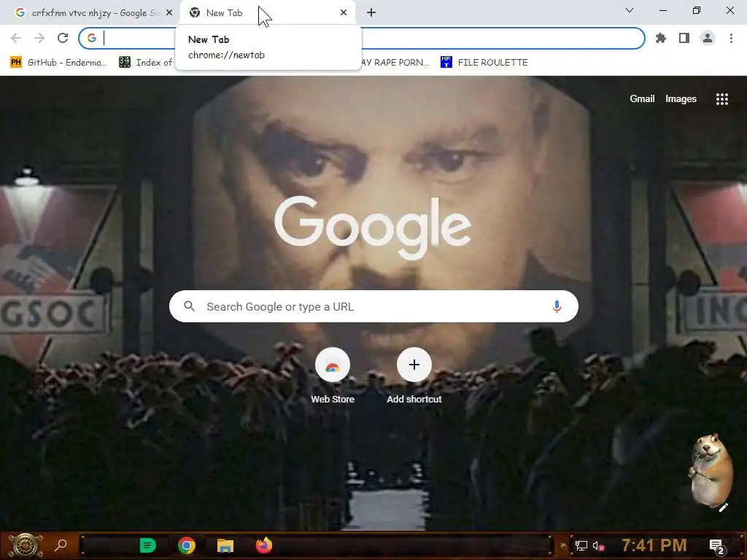Open File Explorer from taskbar
Viewport: 747px width, 560px height.
225,545
